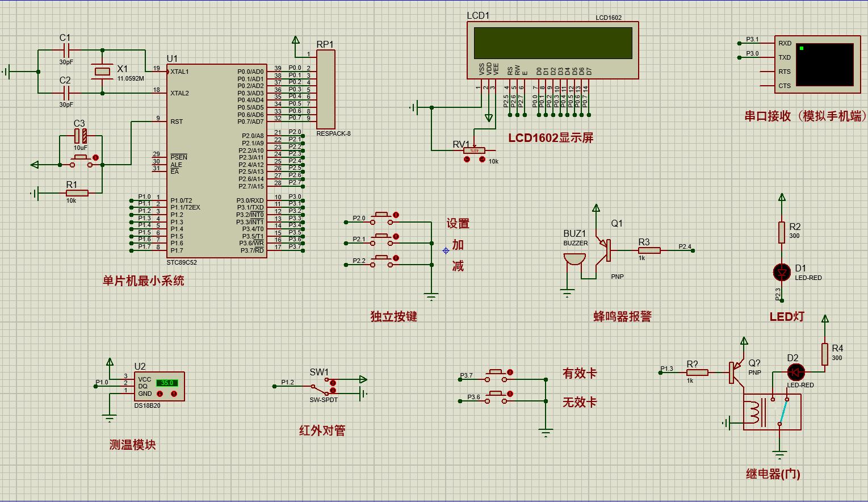Toggle latch actuator of 减 button on P2.2

396,258
